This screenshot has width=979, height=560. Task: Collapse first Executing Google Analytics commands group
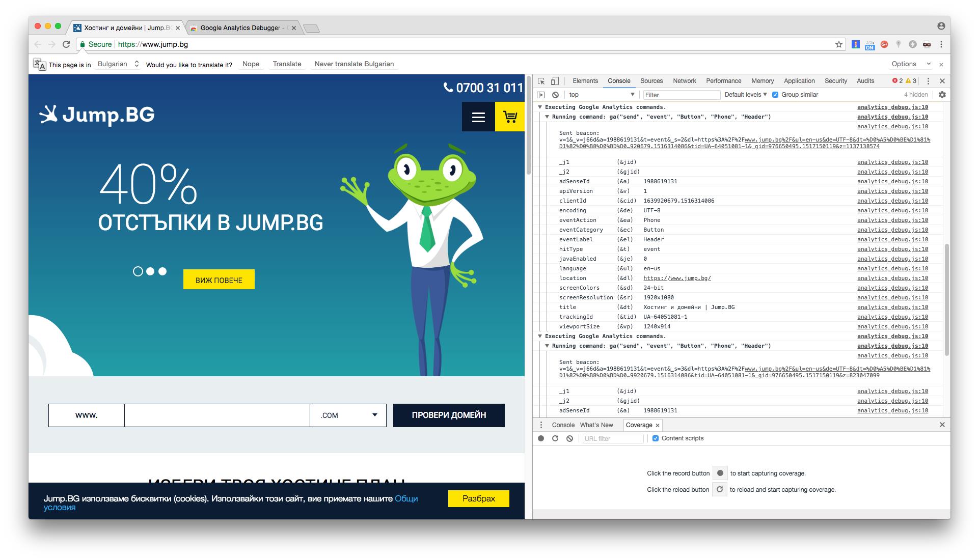point(540,107)
